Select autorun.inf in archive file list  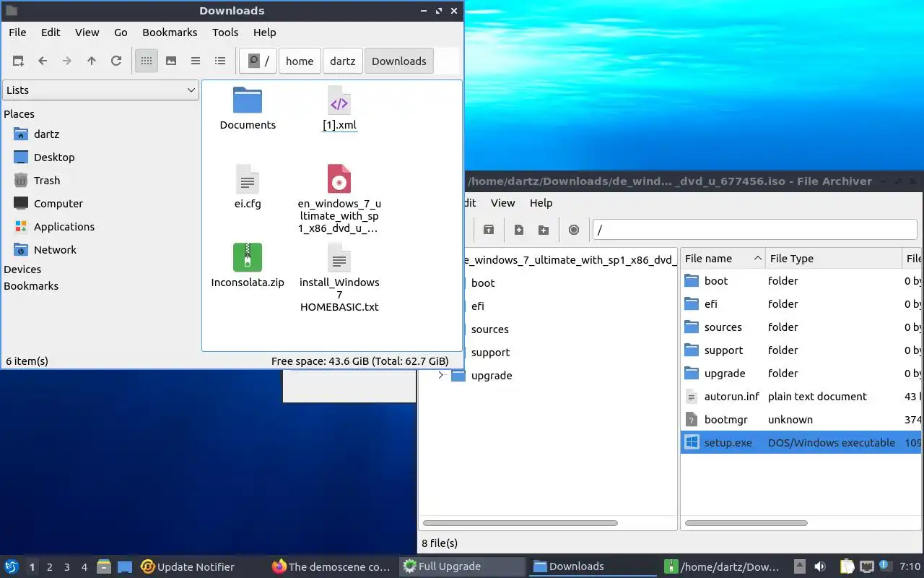[x=801, y=397]
